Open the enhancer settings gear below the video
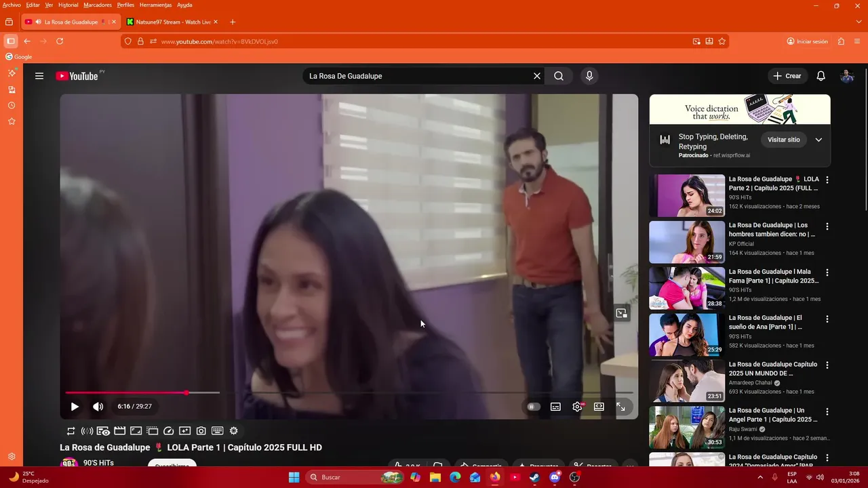Screen dimensions: 868x488 point(234,431)
